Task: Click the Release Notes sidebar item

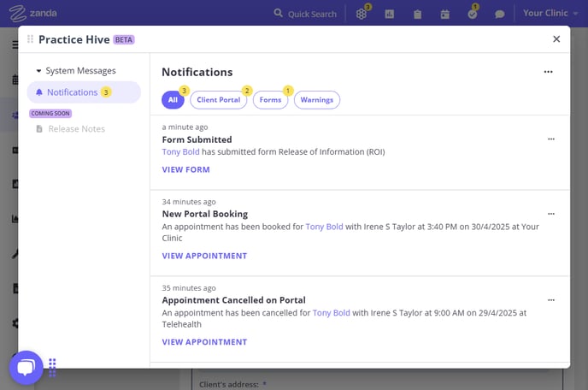Action: (77, 129)
